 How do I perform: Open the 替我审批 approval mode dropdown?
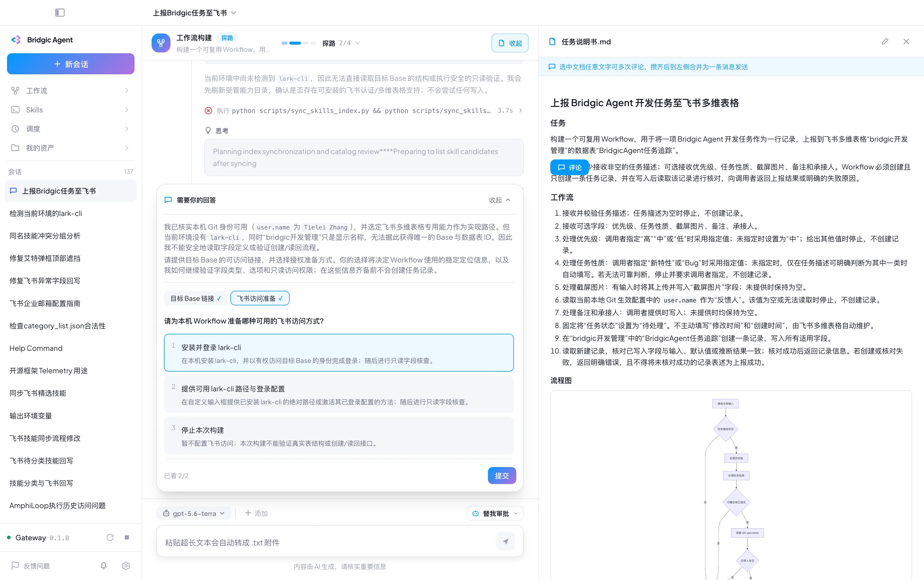coord(495,513)
